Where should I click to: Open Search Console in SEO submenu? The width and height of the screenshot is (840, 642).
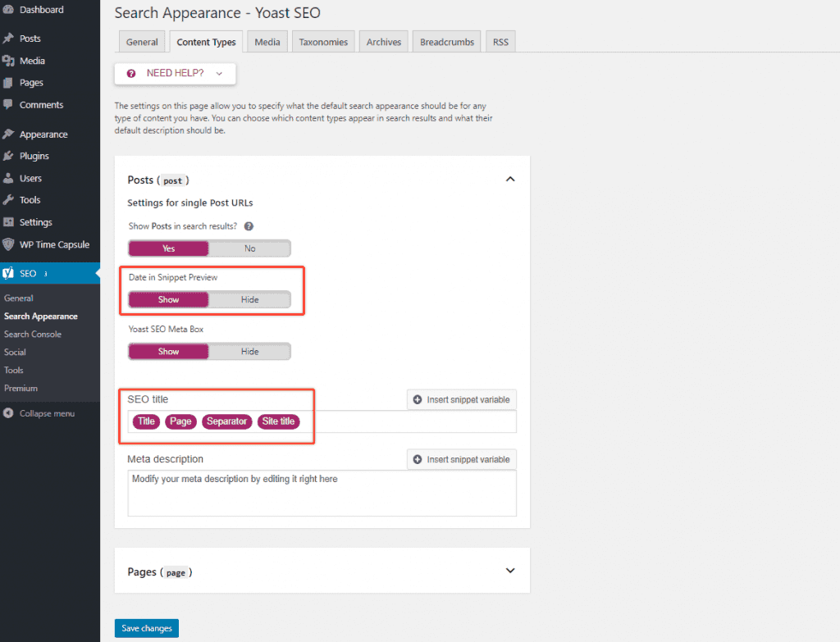click(33, 335)
